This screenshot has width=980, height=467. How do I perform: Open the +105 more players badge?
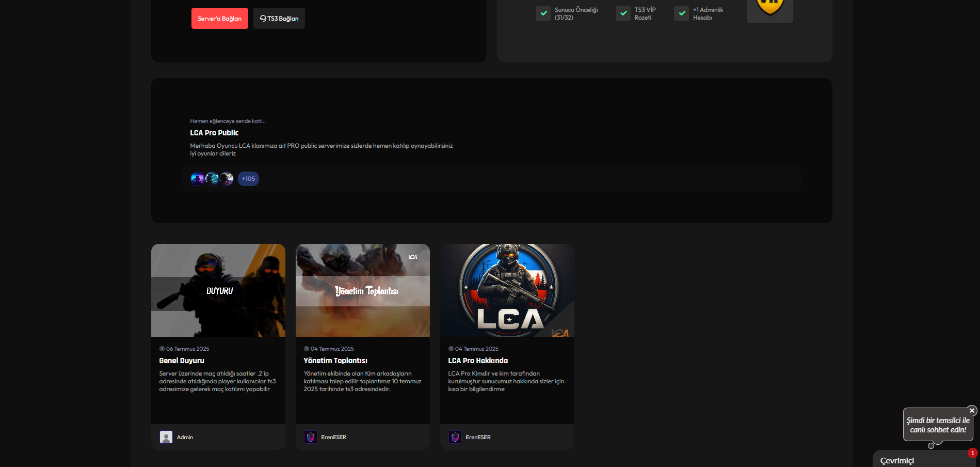click(248, 179)
